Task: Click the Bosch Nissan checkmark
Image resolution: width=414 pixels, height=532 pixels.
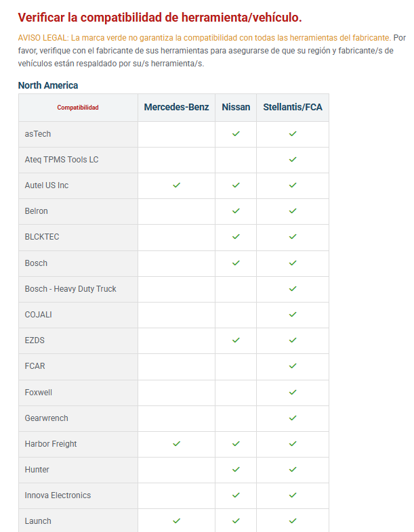Action: coord(236,263)
